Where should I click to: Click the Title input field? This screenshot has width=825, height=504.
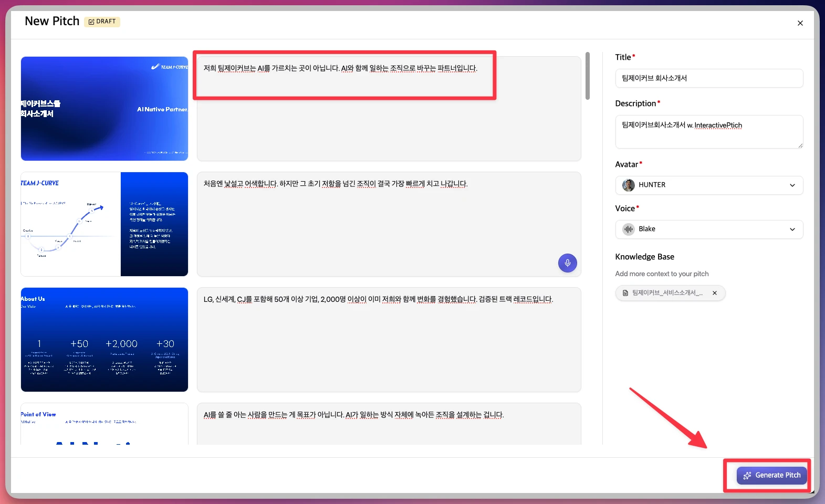(708, 78)
